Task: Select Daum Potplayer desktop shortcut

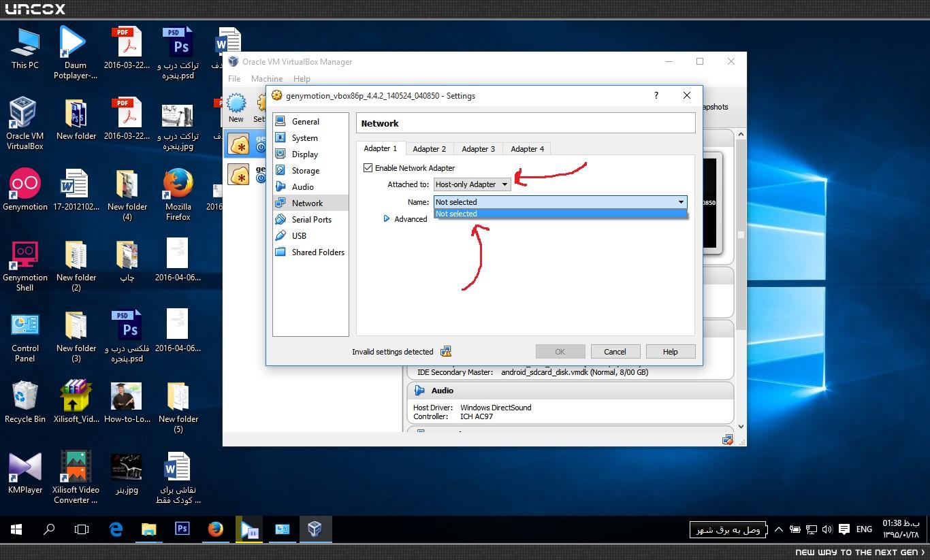Action: tap(76, 53)
